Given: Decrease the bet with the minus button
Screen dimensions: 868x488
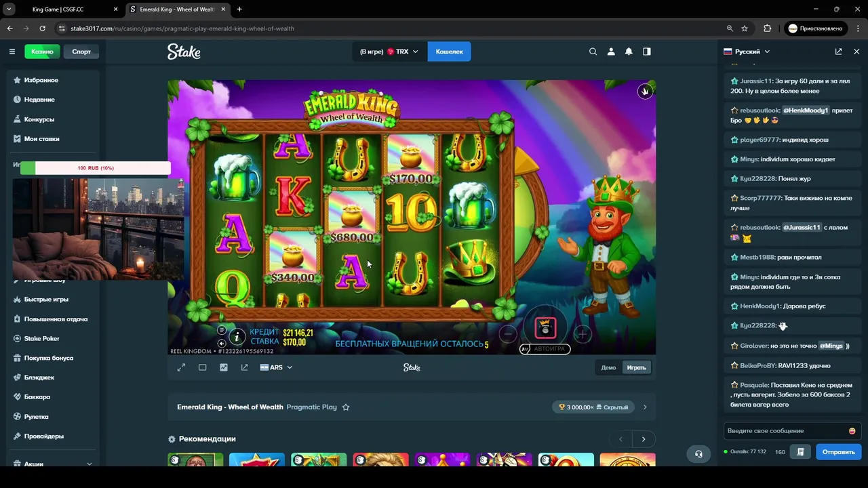Looking at the screenshot, I should coord(508,333).
